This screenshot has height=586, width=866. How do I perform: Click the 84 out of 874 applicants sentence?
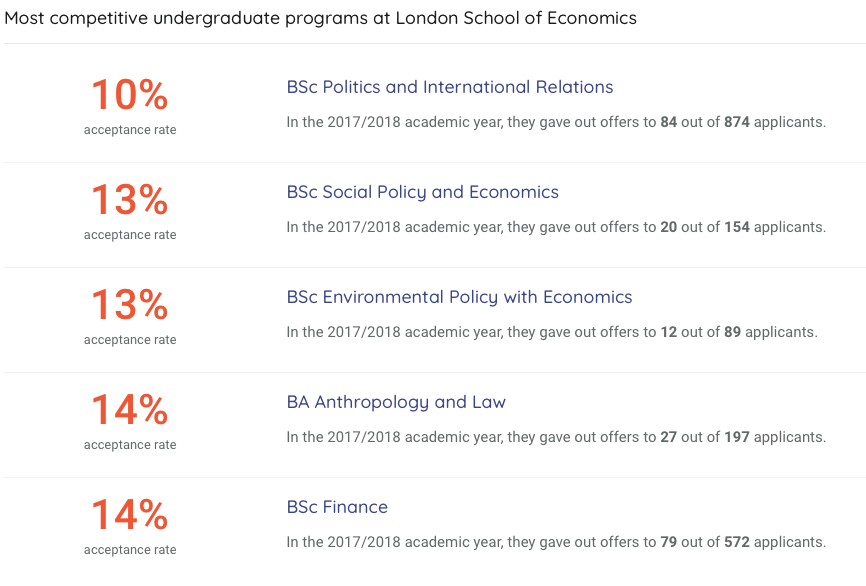(x=556, y=122)
